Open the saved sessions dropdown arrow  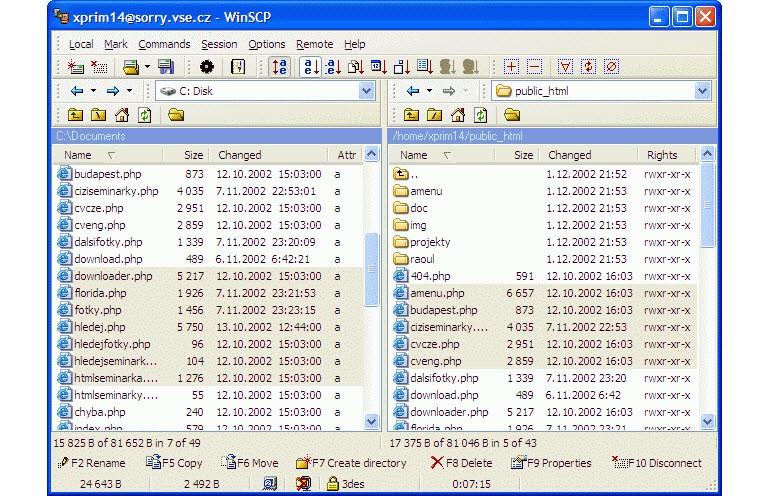(147, 67)
